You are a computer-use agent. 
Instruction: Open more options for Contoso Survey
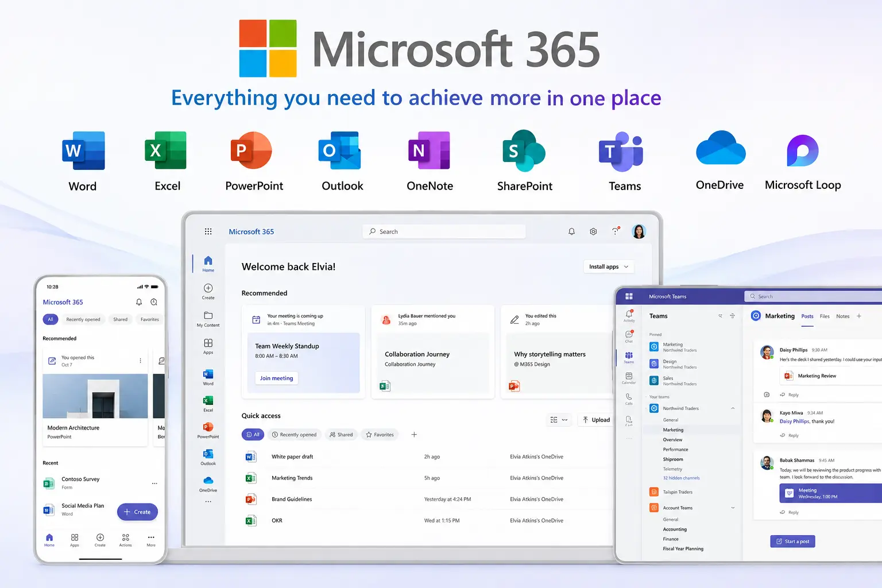154,483
